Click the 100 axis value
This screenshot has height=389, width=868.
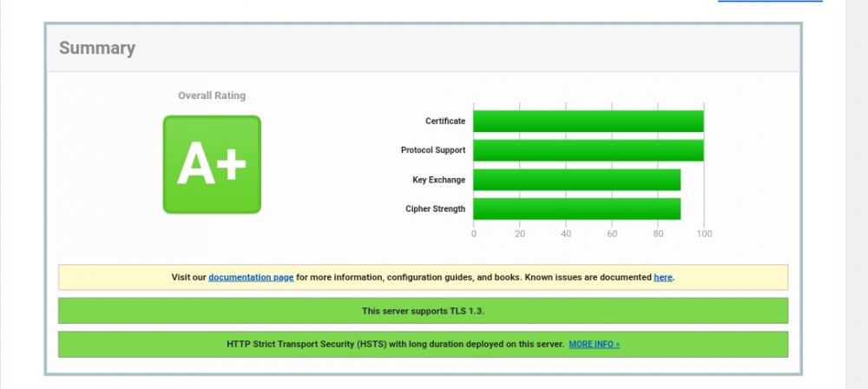point(704,234)
